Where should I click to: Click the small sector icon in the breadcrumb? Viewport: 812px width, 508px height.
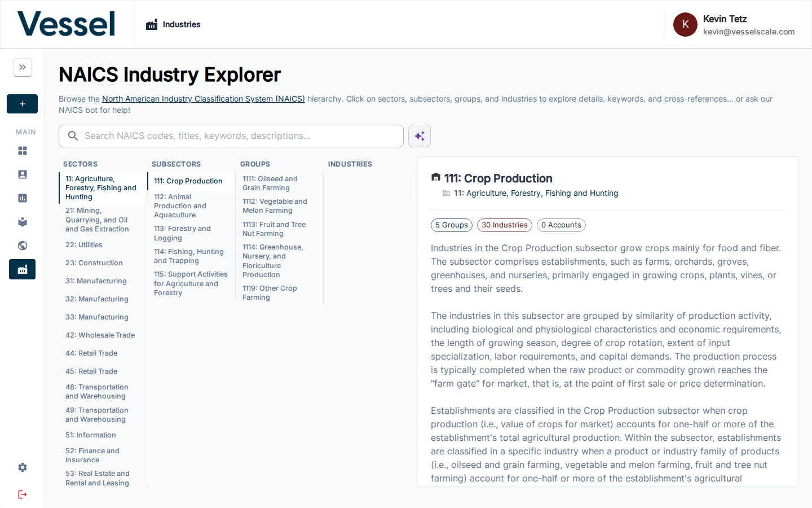[447, 193]
